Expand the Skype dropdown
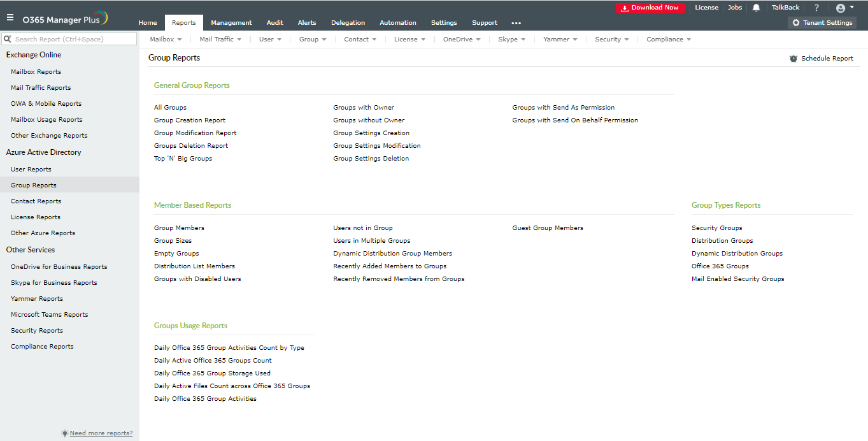868x441 pixels. pos(512,40)
